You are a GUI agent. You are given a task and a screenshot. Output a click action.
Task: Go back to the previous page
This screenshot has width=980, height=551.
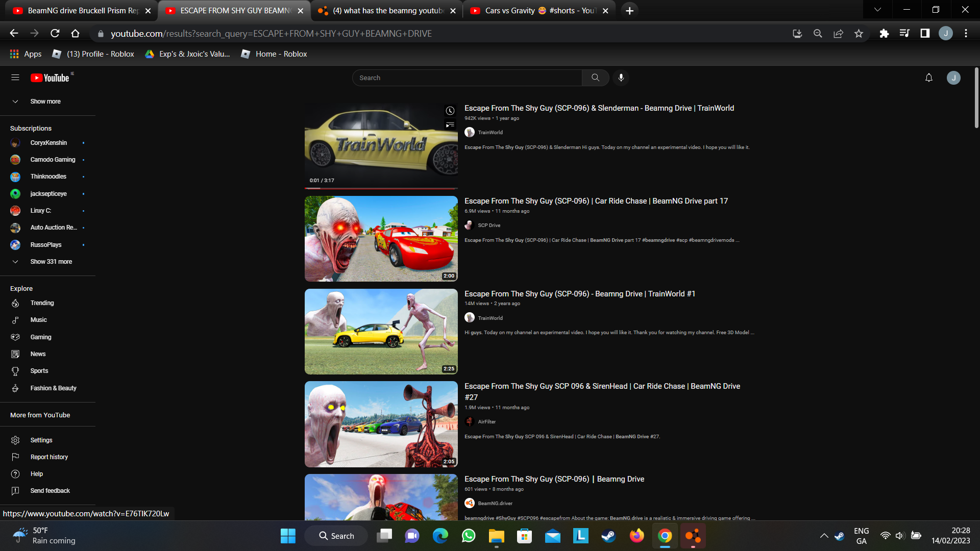[14, 33]
